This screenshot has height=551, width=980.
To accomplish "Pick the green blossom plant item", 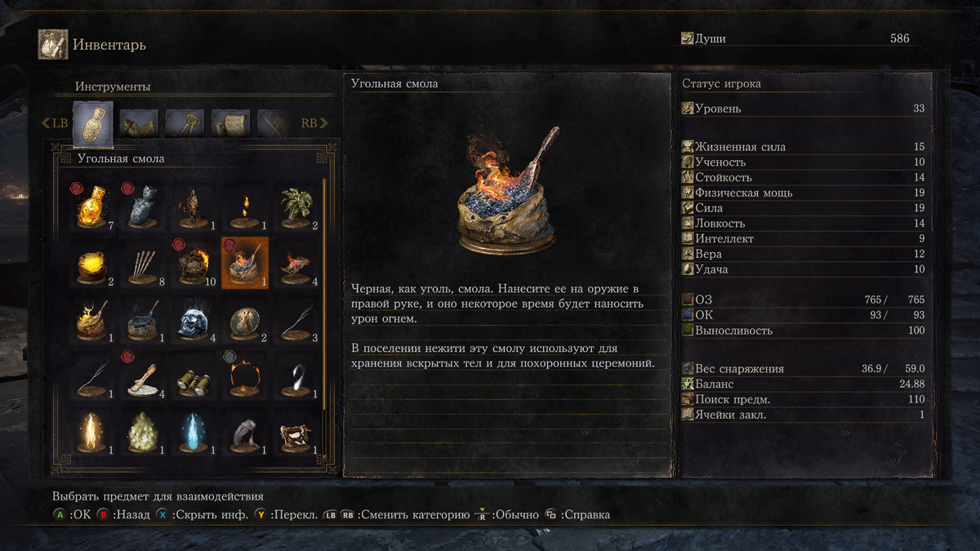I will point(296,205).
